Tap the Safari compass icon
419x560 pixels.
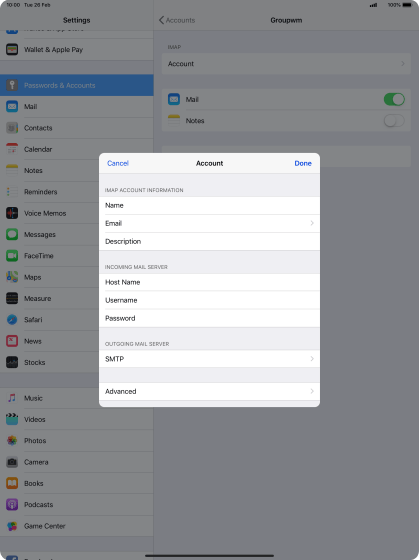12,320
